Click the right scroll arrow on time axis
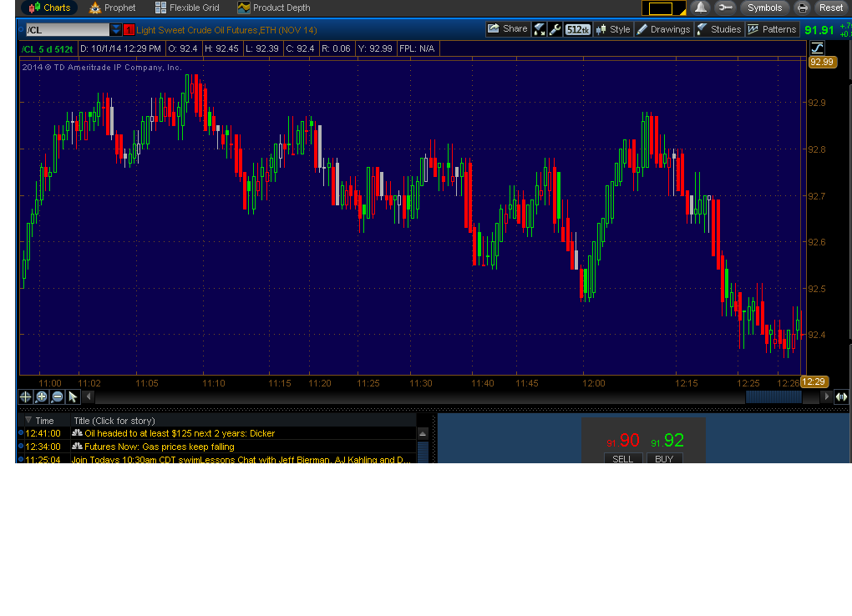The height and width of the screenshot is (616, 852). click(x=826, y=396)
